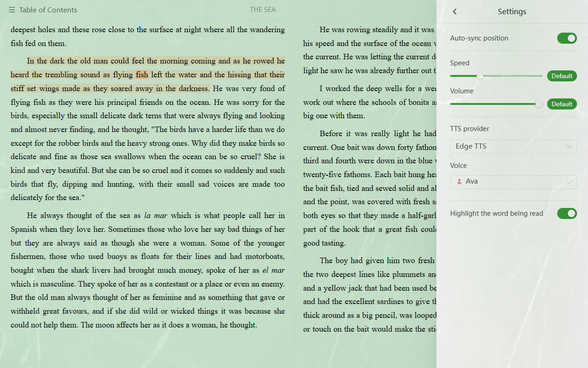Click the italic words "la mar"
The width and height of the screenshot is (588, 368).
(x=156, y=215)
